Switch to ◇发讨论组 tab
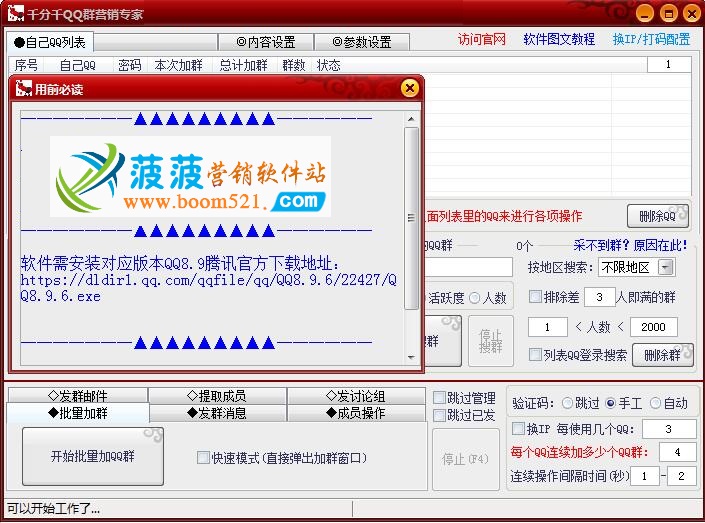This screenshot has width=705, height=523. 356,396
